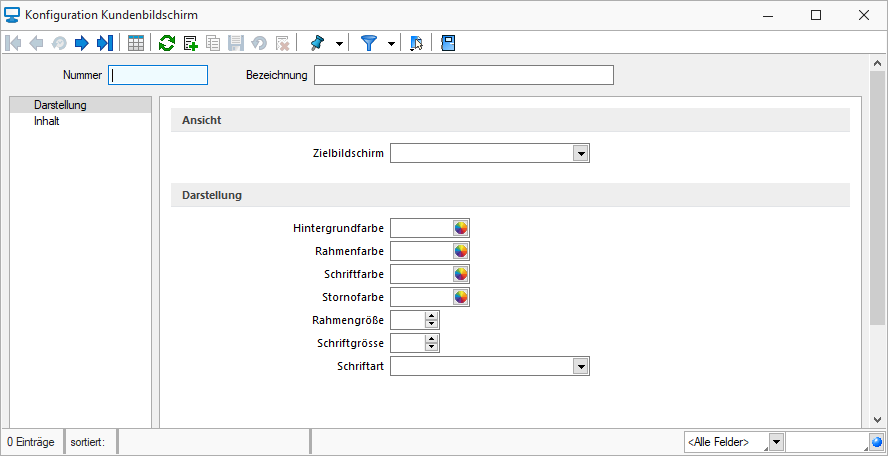
Task: Open the Hintergrundfarbe color picker
Action: (461, 228)
